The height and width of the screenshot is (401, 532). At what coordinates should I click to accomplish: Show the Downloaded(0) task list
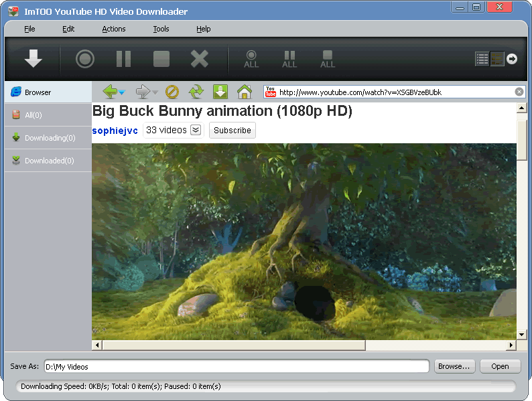48,160
